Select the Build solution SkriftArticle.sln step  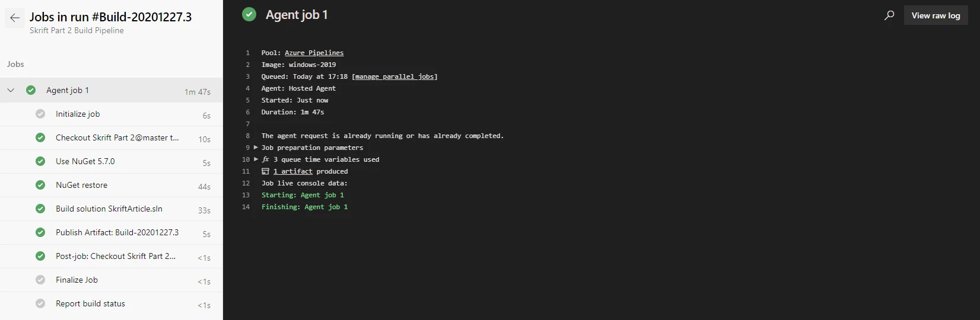112,209
